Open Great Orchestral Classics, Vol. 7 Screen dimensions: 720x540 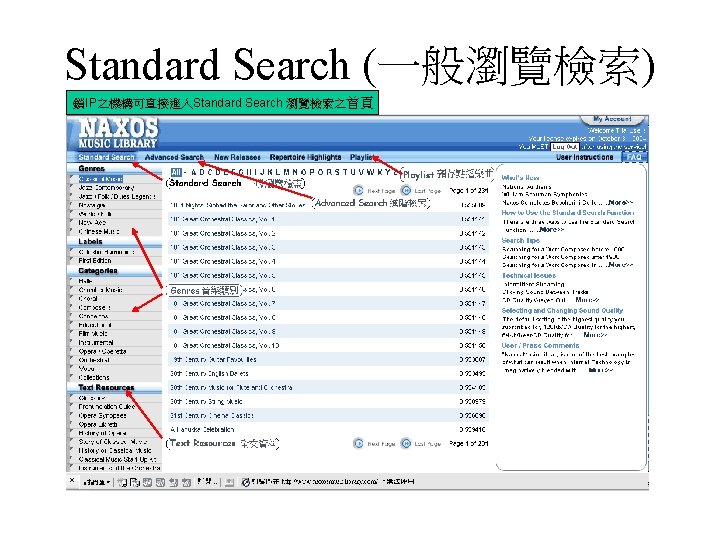(x=224, y=304)
